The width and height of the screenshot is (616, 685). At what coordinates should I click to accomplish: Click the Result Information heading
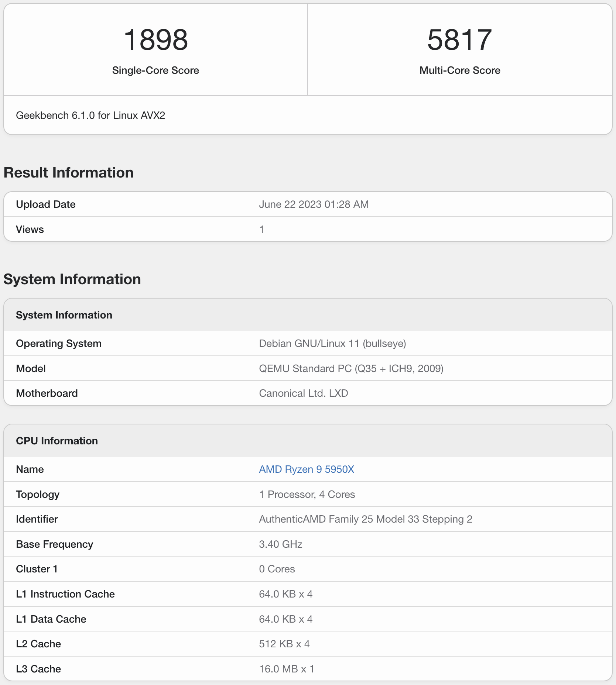pyautogui.click(x=69, y=172)
